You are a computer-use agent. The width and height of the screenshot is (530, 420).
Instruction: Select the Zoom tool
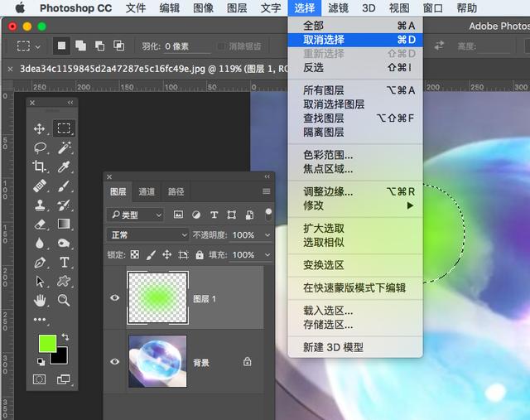click(x=64, y=300)
